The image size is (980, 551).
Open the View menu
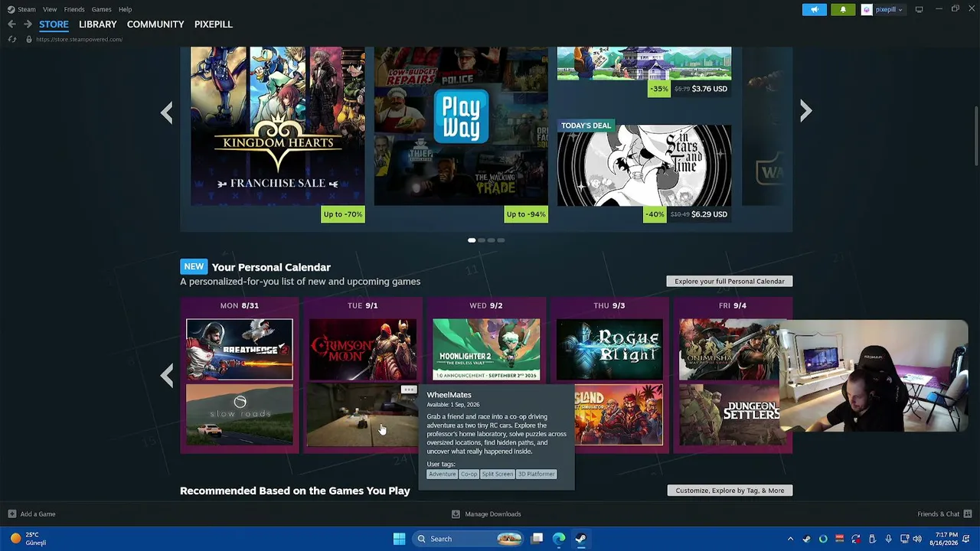point(50,9)
